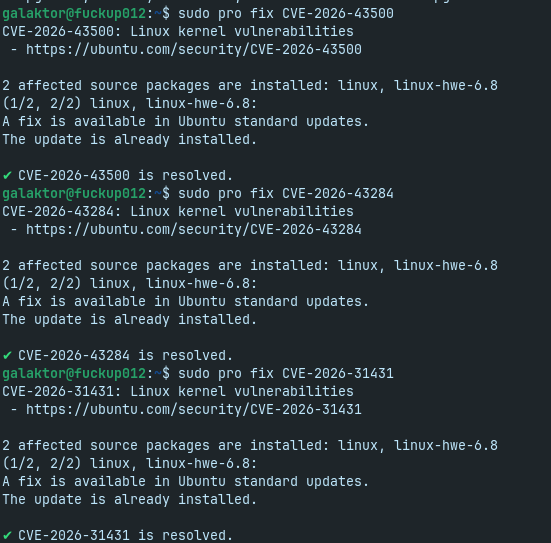Click the second 'A fix is available' line
Viewport: 551px width, 543px height.
click(186, 302)
